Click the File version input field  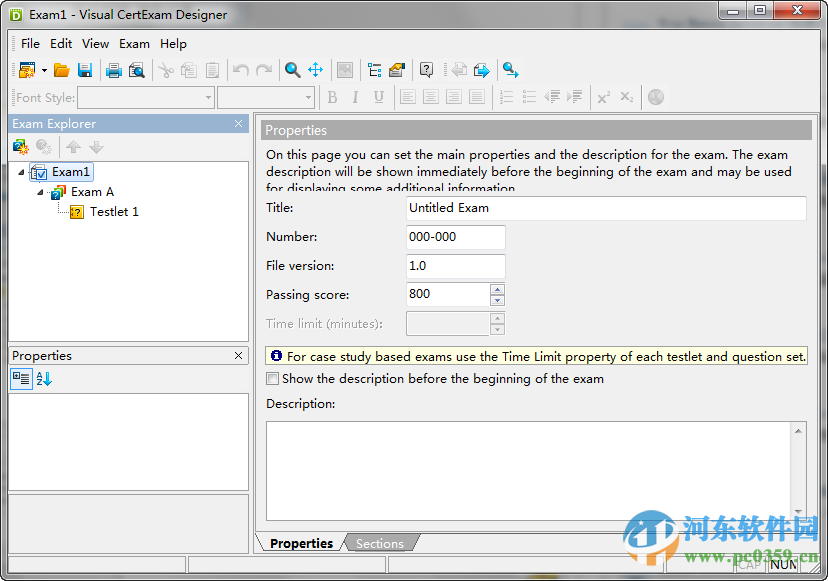coord(456,266)
